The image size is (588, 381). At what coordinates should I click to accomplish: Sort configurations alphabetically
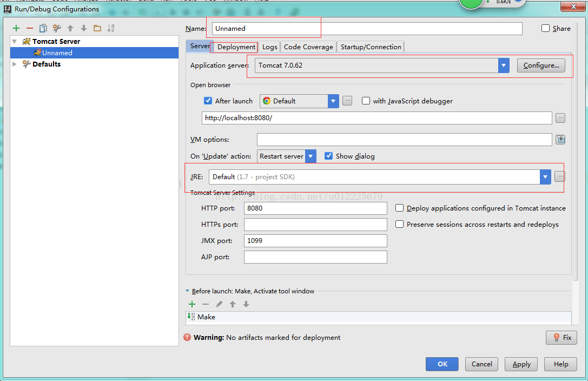pos(111,28)
